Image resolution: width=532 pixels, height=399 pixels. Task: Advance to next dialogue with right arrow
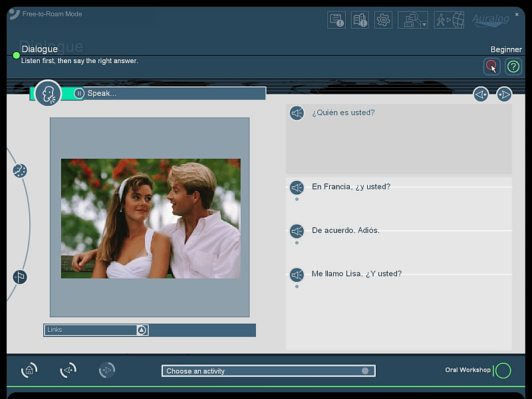point(504,94)
